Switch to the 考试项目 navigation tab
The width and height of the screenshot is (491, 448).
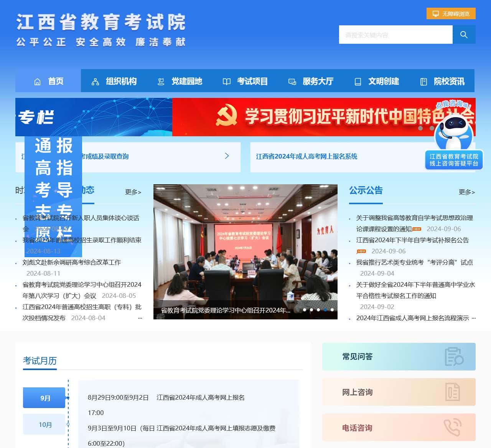(x=252, y=81)
